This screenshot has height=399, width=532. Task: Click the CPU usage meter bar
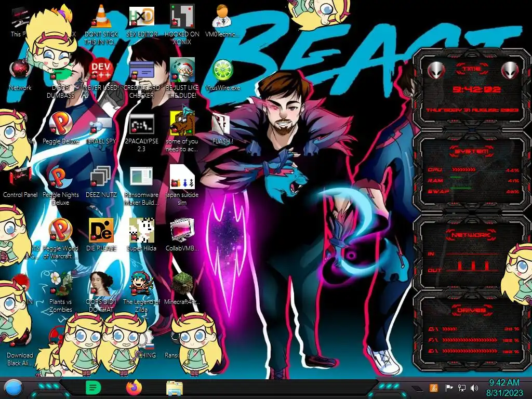(x=463, y=170)
